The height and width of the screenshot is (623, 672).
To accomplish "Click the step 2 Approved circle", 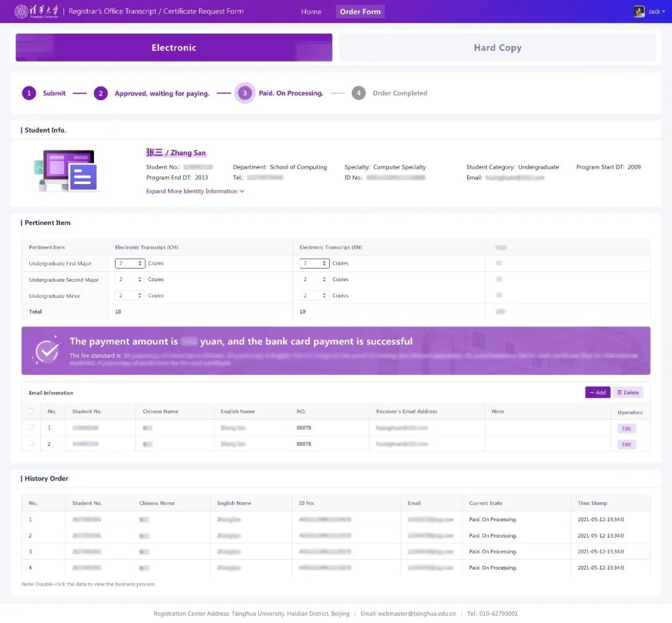I will 101,93.
